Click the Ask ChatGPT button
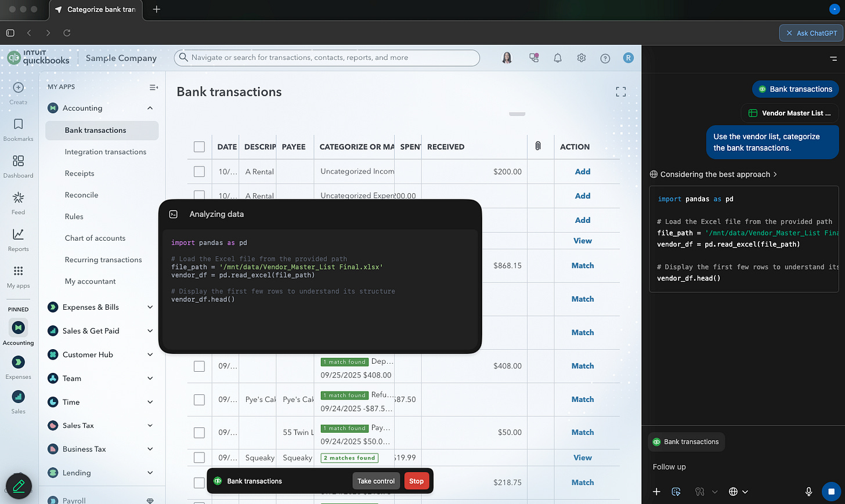The image size is (845, 504). coord(812,33)
